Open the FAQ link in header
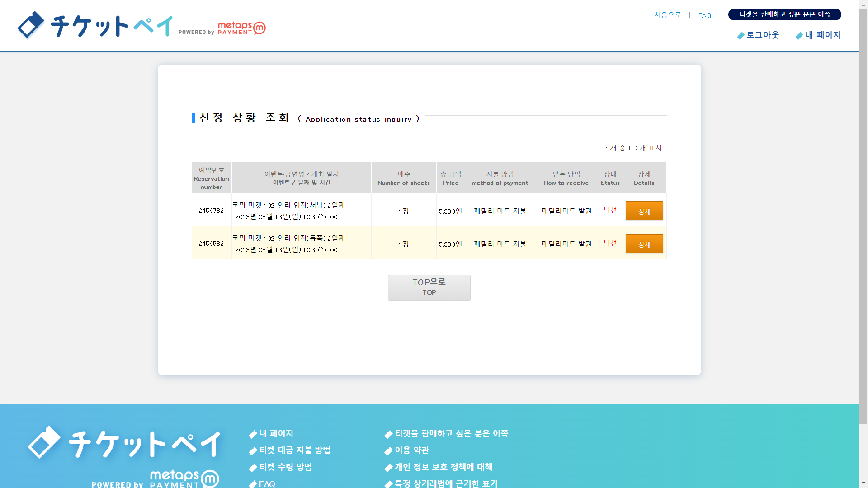Screen dimensions: 868x488 [704, 15]
